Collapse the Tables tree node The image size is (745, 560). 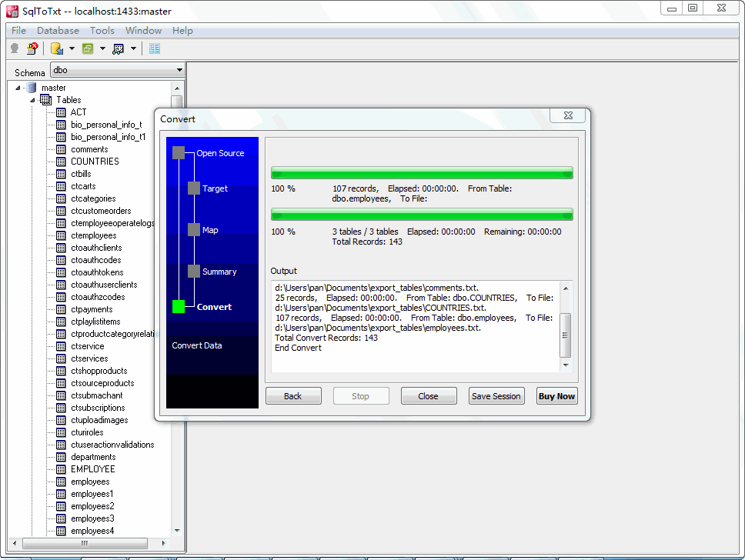(x=33, y=100)
